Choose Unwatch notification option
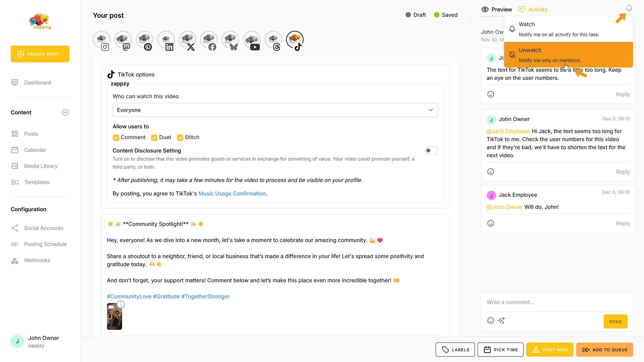 [568, 55]
